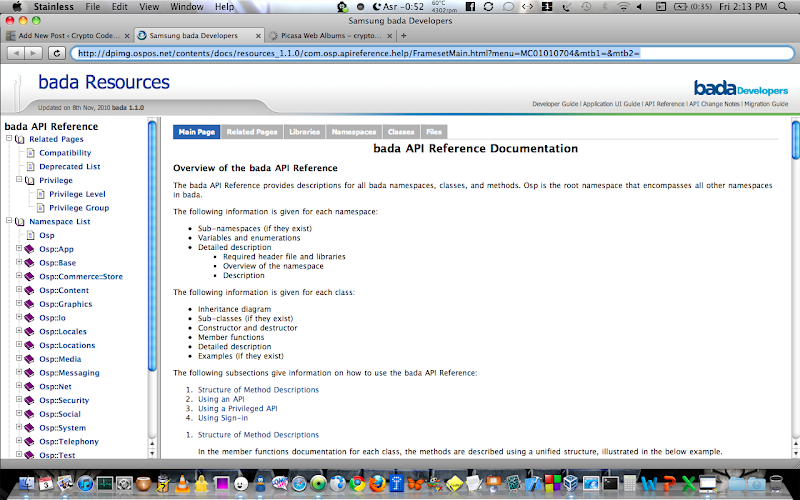Expand the Osp::Media namespace node

point(19,358)
